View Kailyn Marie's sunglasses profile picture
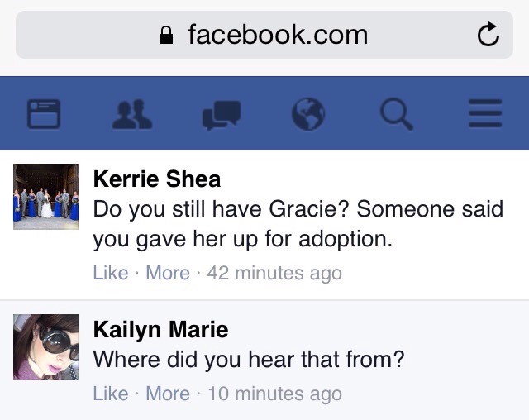529x420 pixels. [46, 347]
